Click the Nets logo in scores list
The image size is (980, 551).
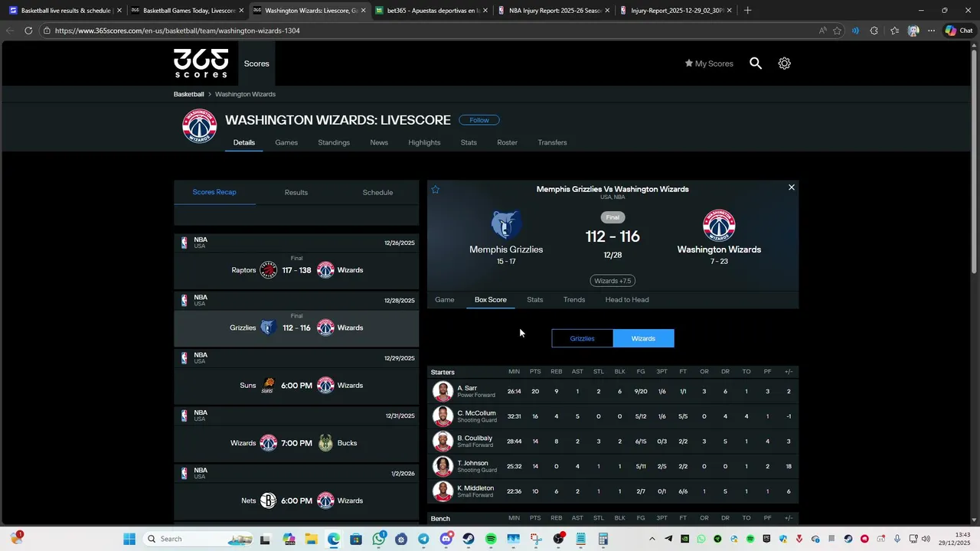tap(268, 500)
